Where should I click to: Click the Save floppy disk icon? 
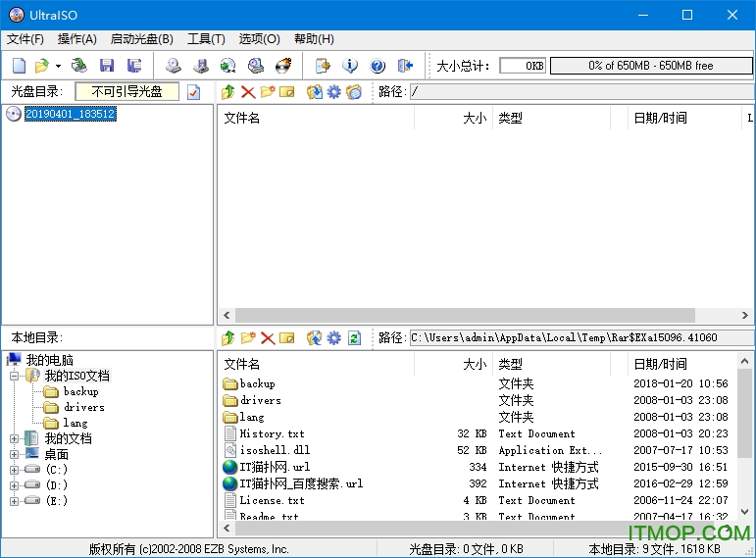coord(107,66)
